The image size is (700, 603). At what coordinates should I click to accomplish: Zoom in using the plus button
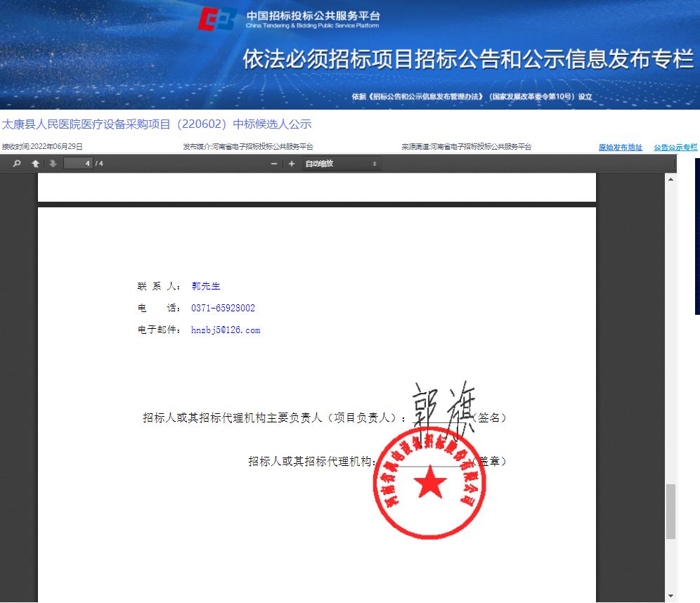coord(292,164)
